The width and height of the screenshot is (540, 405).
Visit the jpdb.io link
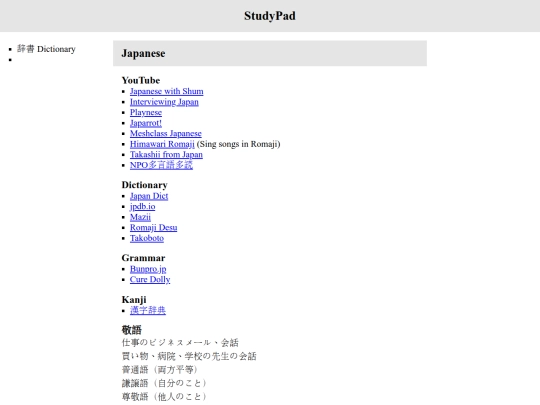click(x=142, y=207)
